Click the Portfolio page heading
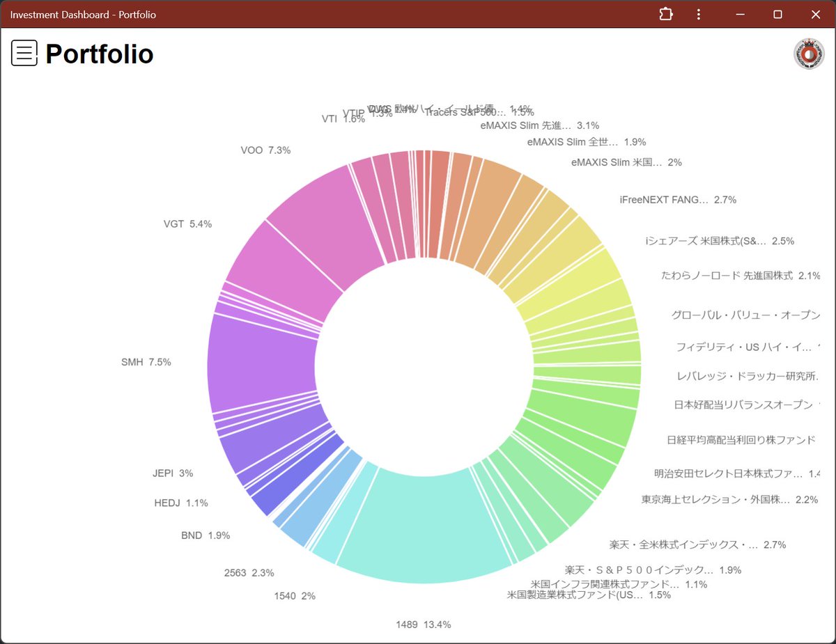The image size is (836, 644). 100,54
